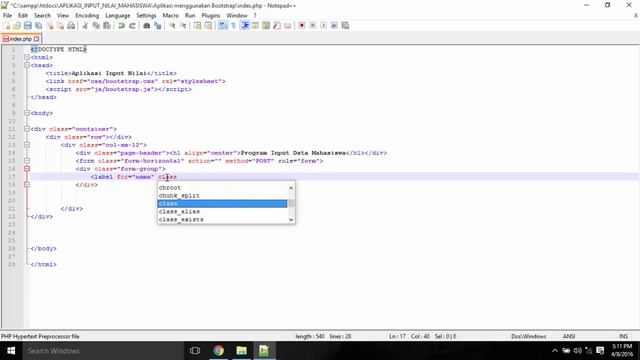Open the Replace dialog icon
This screenshot has width=640, height=360.
point(158,26)
